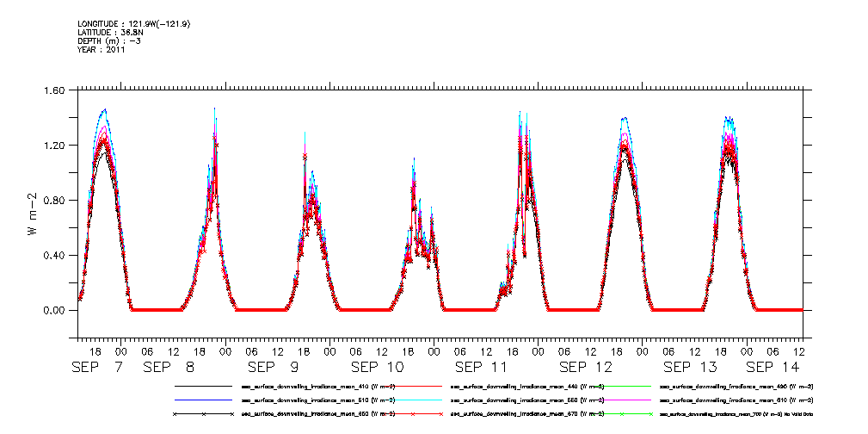The width and height of the screenshot is (868, 434).
Task: Click the SEP 14 date label
Action: click(x=773, y=367)
